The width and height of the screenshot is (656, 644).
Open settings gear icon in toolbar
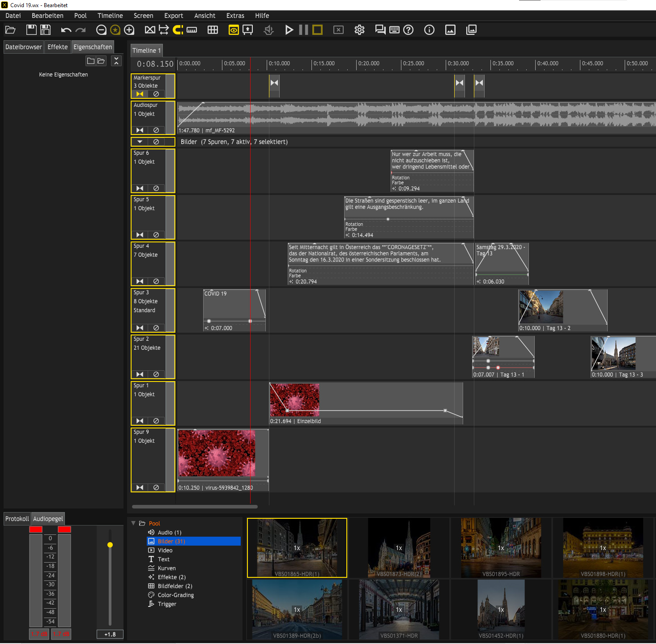359,30
